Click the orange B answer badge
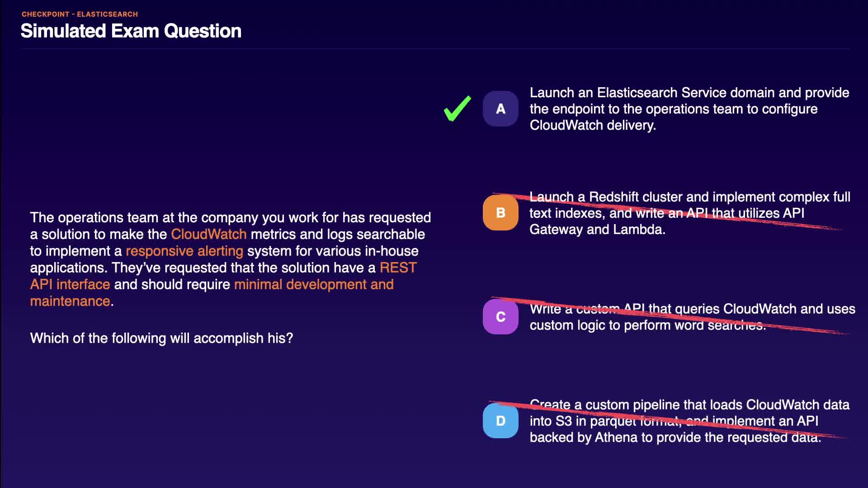 500,213
